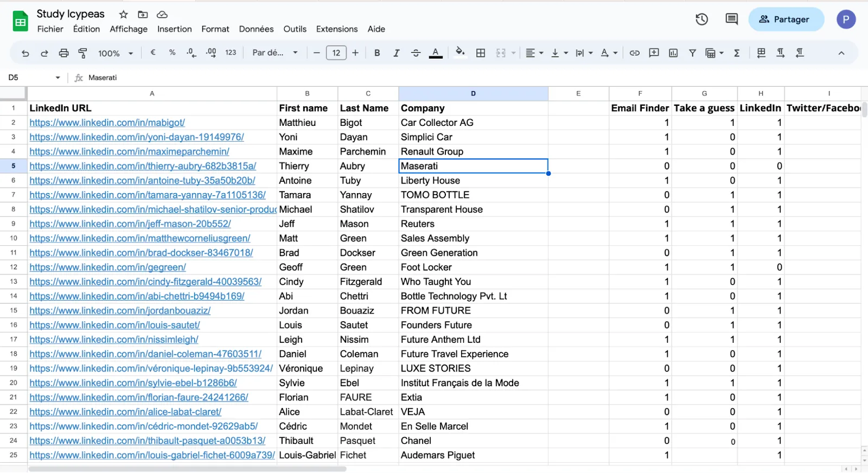Print the spreadsheet
868x473 pixels.
point(63,53)
